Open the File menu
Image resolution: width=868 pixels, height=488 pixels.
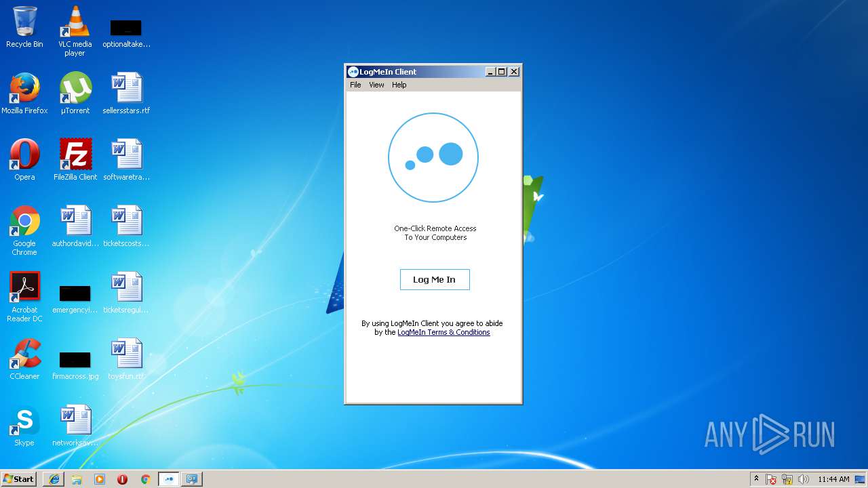355,85
